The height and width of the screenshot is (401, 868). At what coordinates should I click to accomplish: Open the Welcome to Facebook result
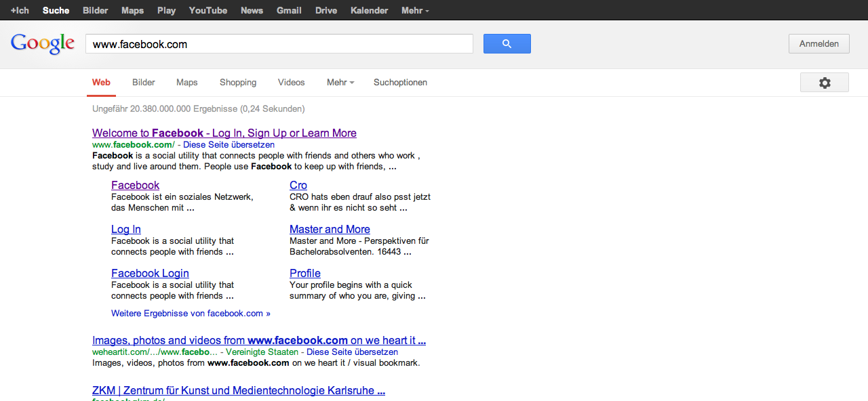click(x=224, y=133)
